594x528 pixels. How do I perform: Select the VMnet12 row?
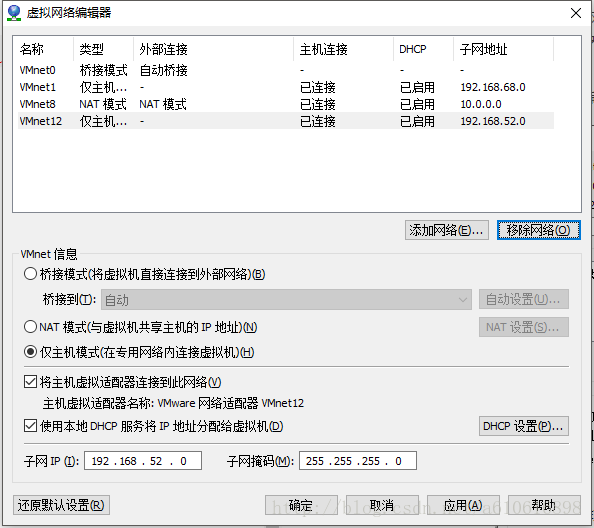[286, 121]
